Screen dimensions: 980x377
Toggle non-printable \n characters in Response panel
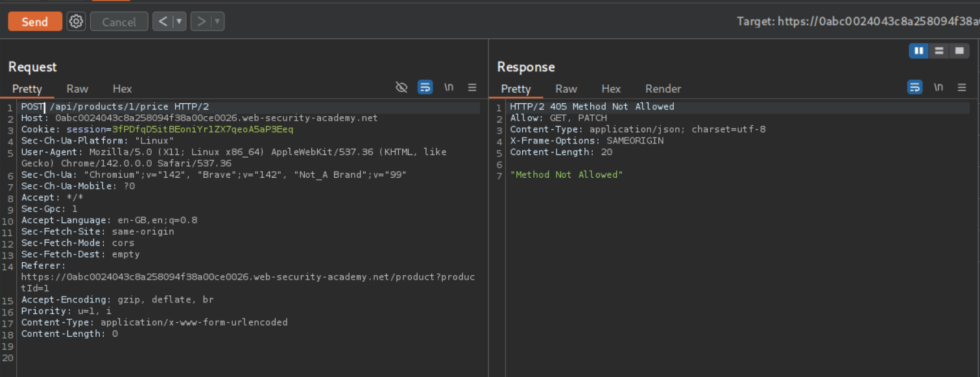pyautogui.click(x=938, y=88)
